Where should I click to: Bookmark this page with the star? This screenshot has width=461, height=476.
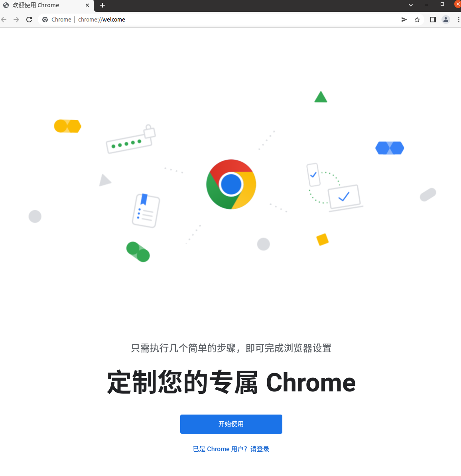417,20
